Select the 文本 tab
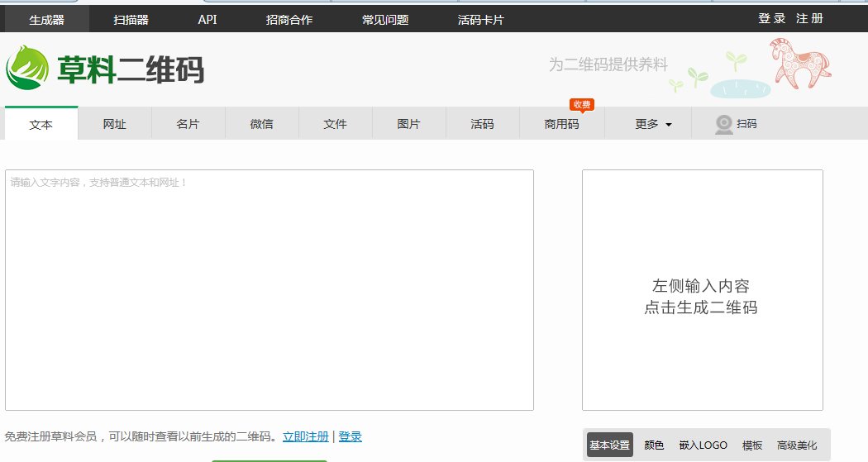868x462 pixels. coord(41,124)
